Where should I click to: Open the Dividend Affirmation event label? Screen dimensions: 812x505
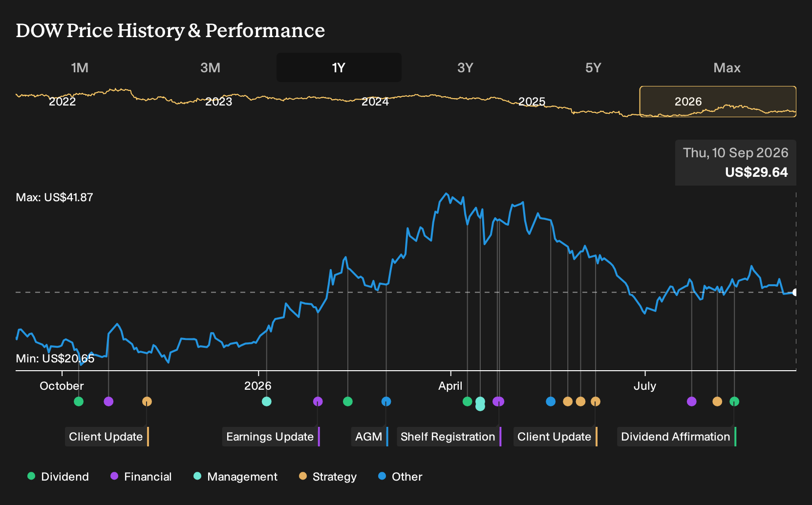point(676,437)
